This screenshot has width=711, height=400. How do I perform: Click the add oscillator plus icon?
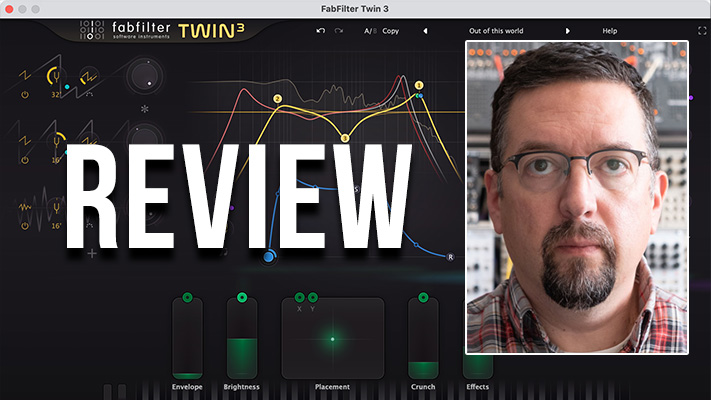(x=92, y=254)
